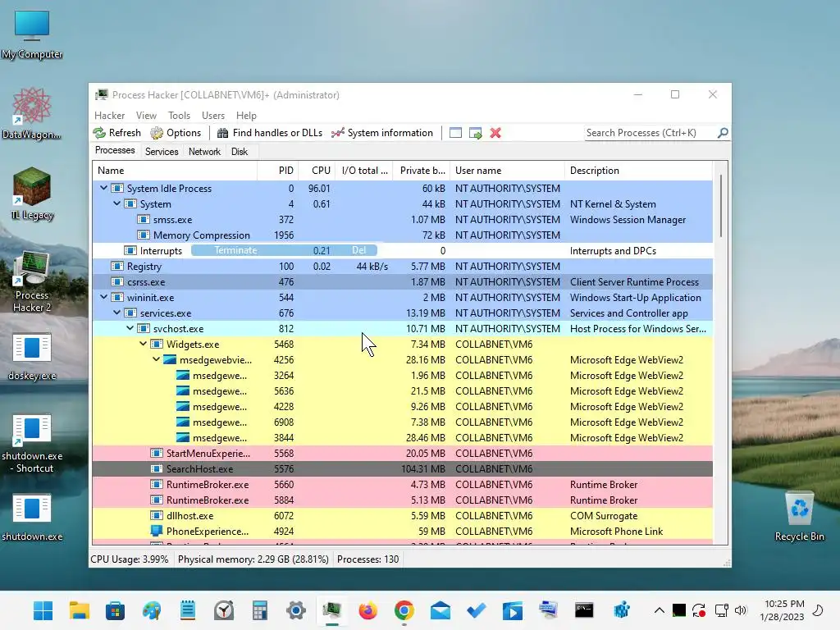
Task: Select the Registry process row
Action: (402, 267)
